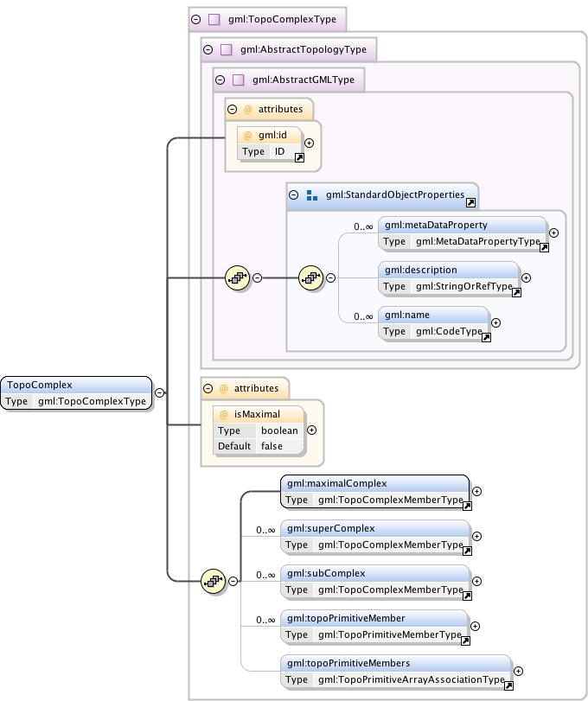Image resolution: width=588 pixels, height=701 pixels.
Task: Follow the reference arrow on gml:topoPrimitiveMember
Action: tap(465, 641)
